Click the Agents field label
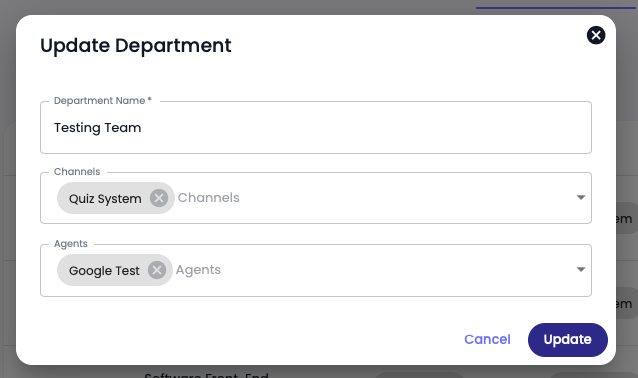The image size is (638, 378). (71, 244)
